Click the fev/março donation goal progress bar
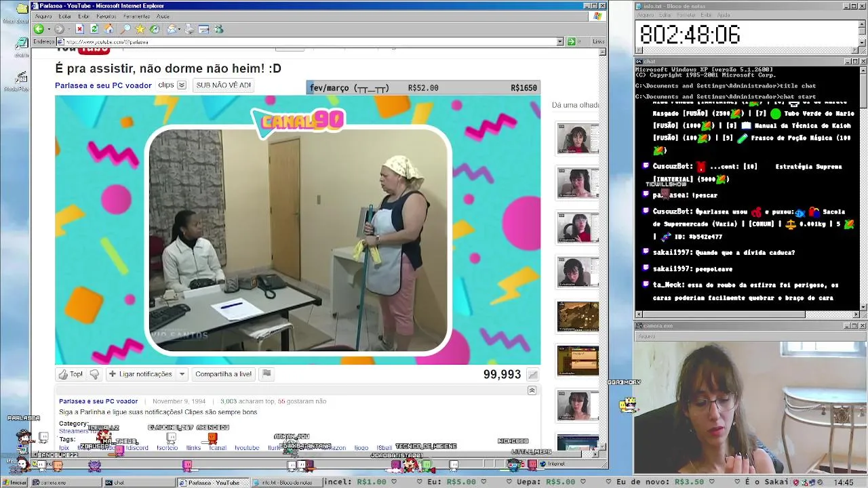Image resolution: width=868 pixels, height=488 pixels. point(423,87)
